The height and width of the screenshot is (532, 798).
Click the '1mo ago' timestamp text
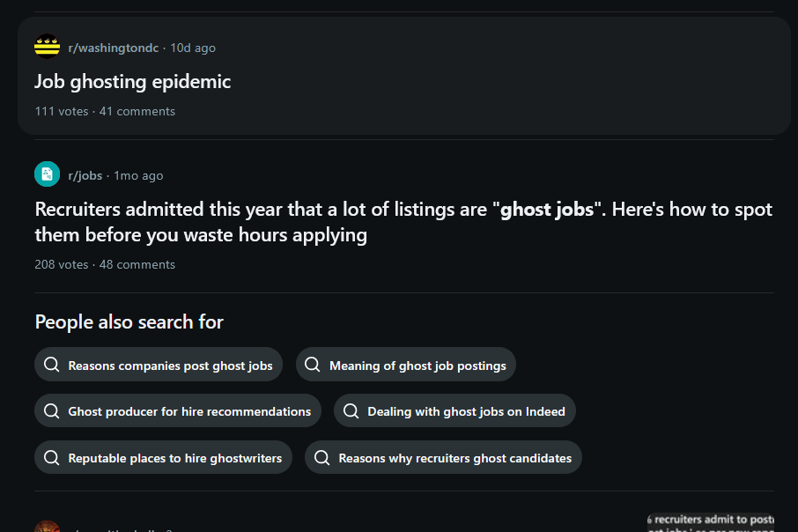138,175
